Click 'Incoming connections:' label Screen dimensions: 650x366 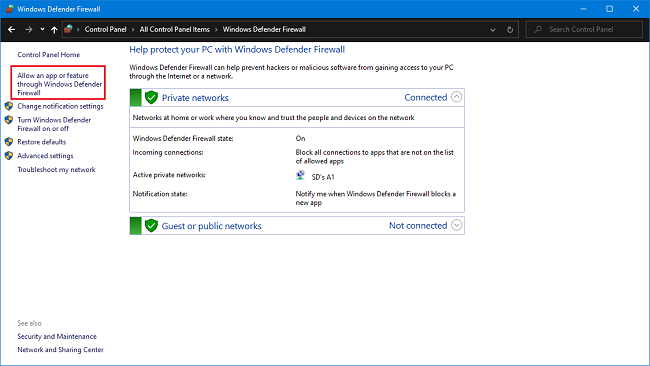[168, 153]
